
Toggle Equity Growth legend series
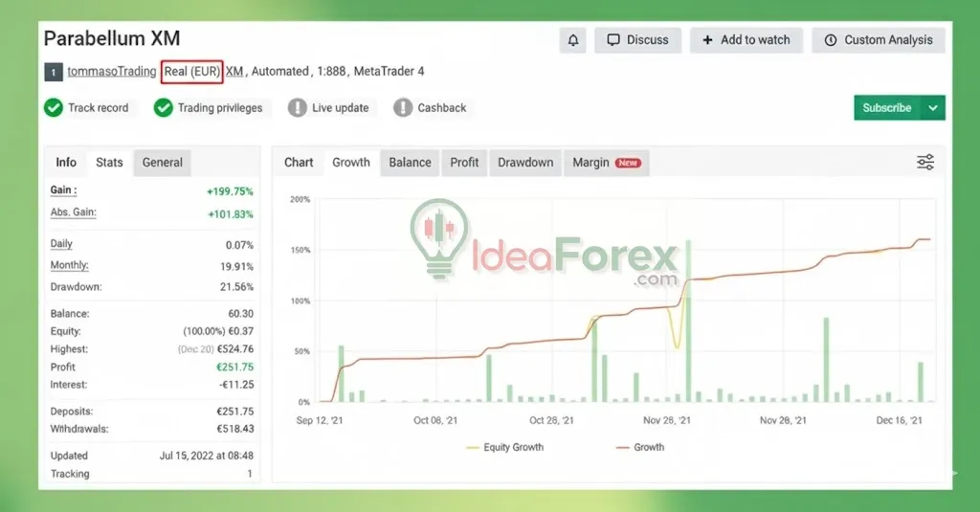tap(505, 447)
